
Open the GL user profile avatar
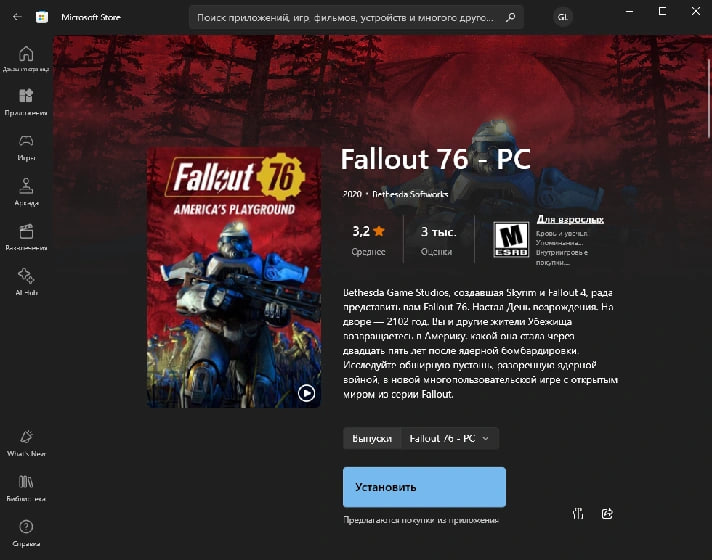coord(563,17)
